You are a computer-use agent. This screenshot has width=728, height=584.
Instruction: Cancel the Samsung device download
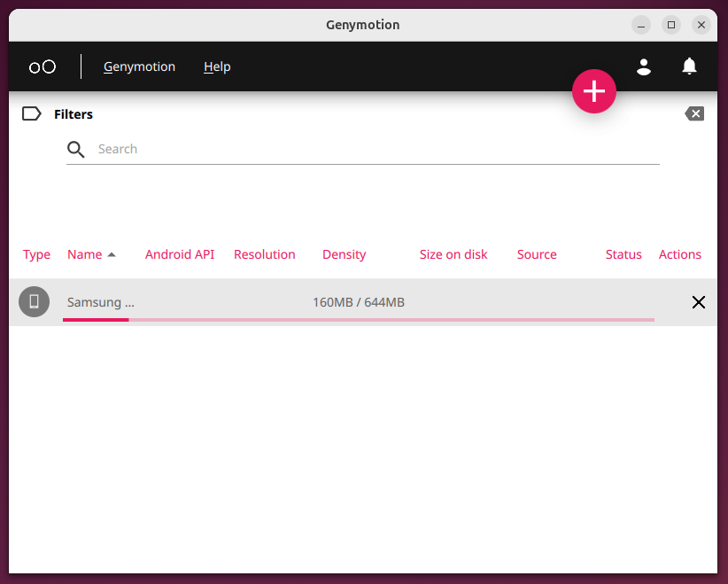(698, 302)
